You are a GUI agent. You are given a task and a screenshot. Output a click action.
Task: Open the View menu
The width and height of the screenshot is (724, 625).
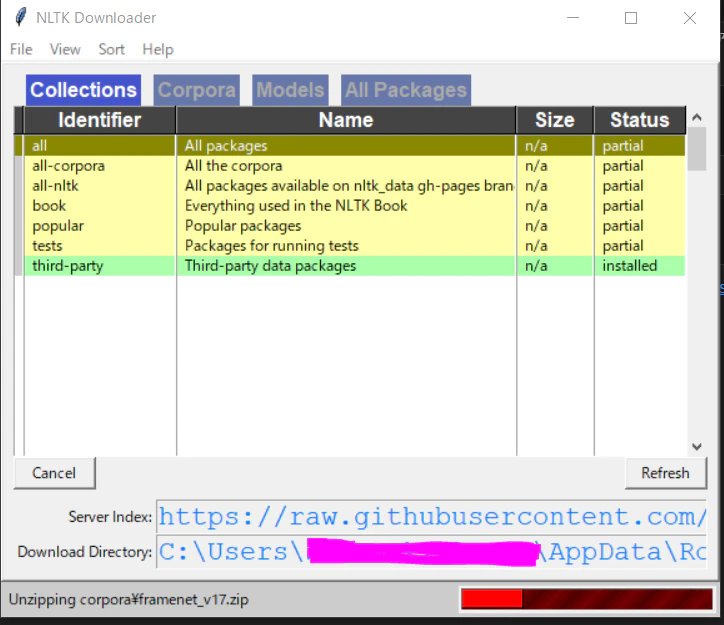click(65, 49)
